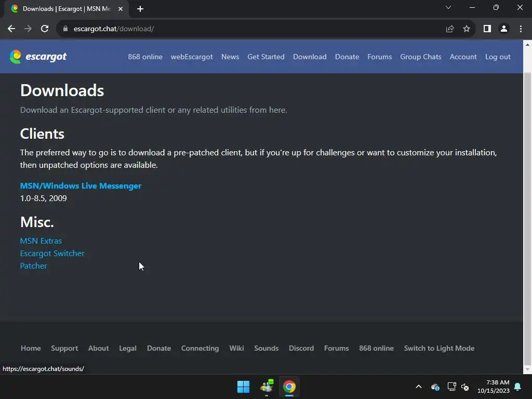
Task: Open Get Started navigation item
Action: [x=266, y=57]
